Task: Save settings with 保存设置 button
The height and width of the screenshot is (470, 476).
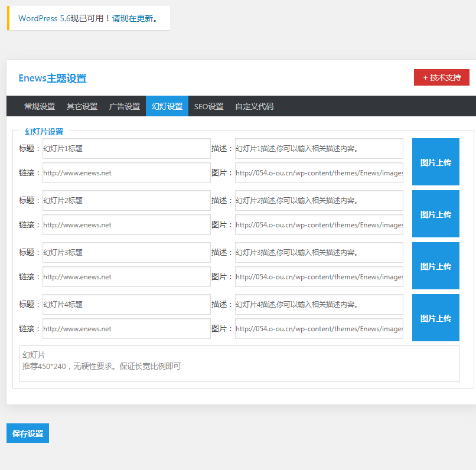Action: click(x=28, y=433)
